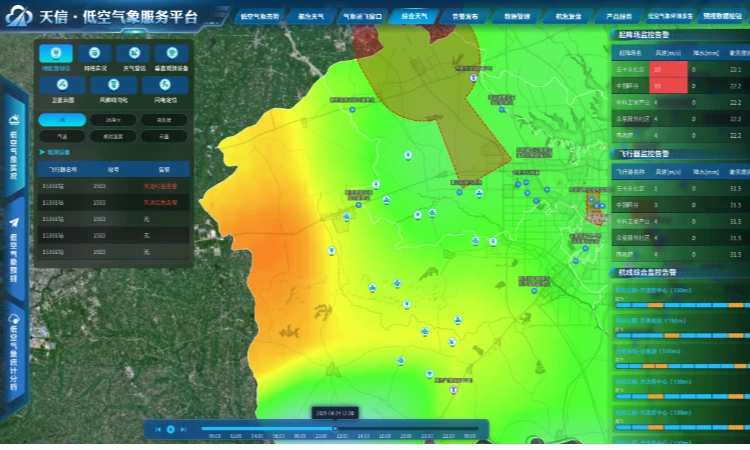The image size is (750, 450).
Task: Collapse the 观测设备 section arrow
Action: pyautogui.click(x=41, y=152)
